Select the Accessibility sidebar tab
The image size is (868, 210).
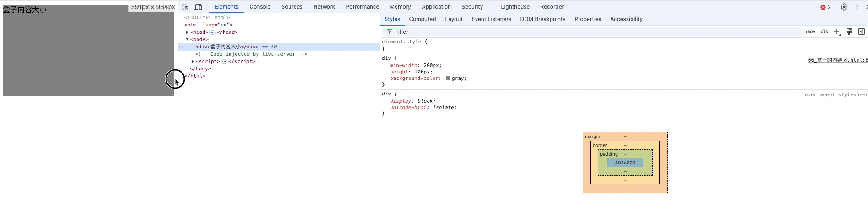[626, 19]
